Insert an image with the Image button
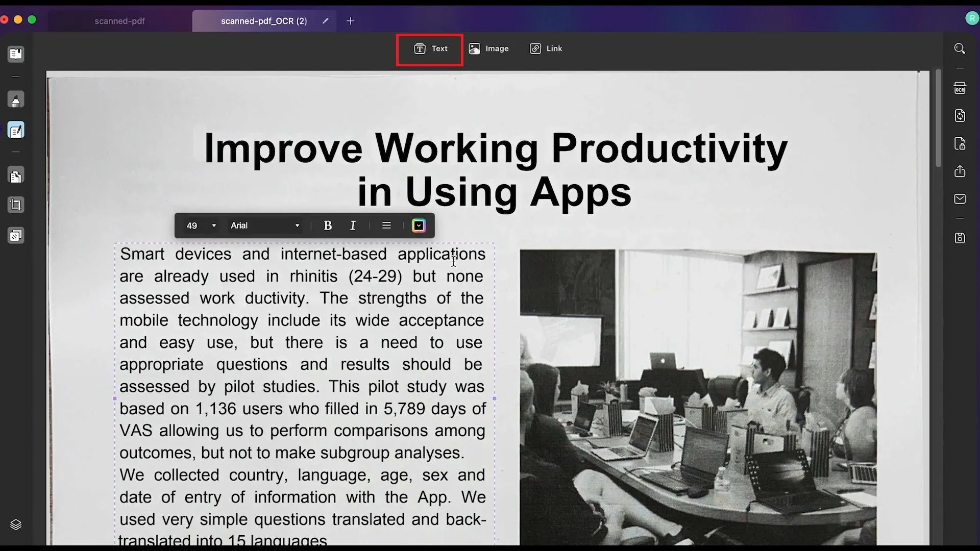The height and width of the screenshot is (551, 980). pos(489,48)
